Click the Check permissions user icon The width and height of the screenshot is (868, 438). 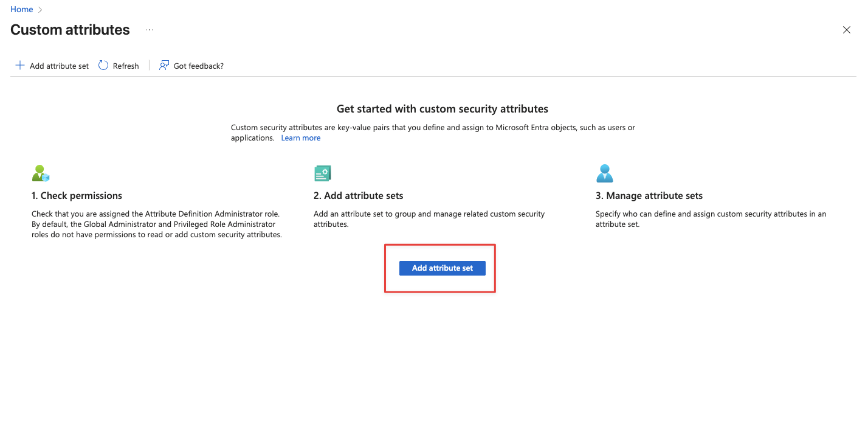(41, 174)
